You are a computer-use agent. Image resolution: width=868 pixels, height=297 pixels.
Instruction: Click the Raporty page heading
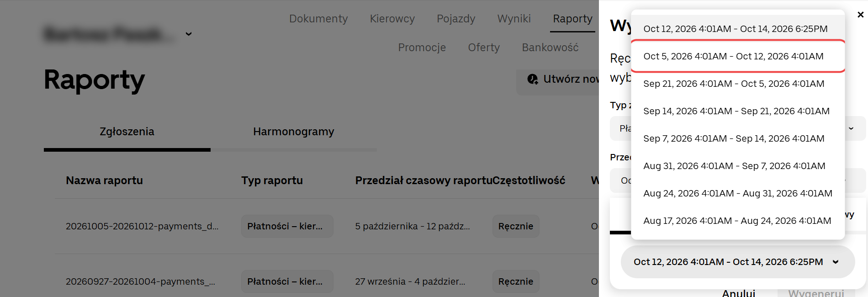(x=94, y=80)
